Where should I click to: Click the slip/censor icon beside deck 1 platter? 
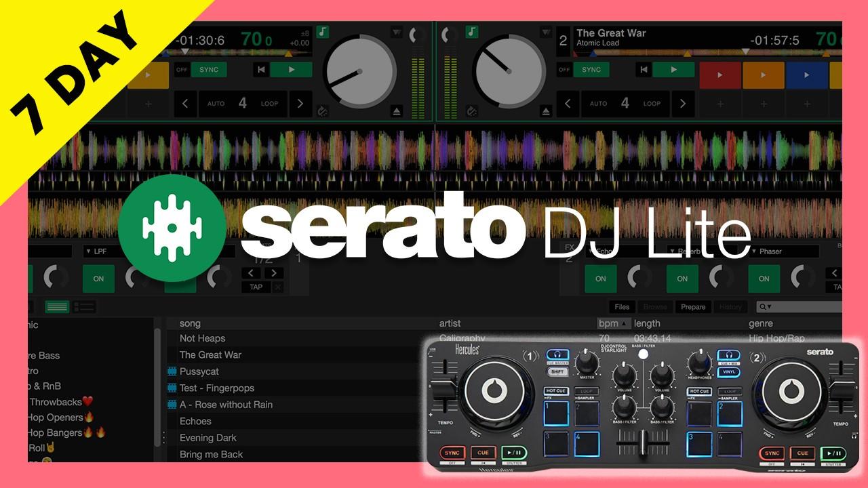(323, 111)
